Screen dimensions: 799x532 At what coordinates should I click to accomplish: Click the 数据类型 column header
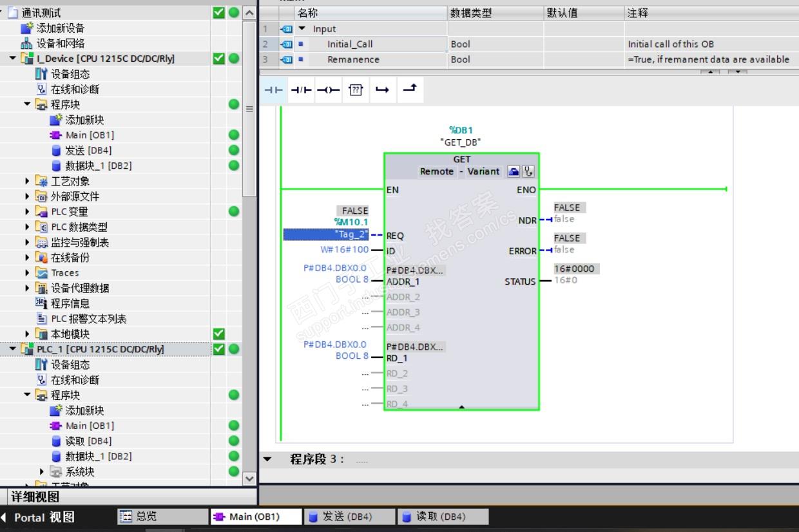click(496, 13)
